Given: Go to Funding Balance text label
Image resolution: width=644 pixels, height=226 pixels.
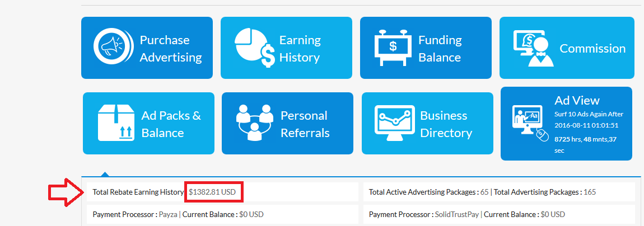Looking at the screenshot, I should point(440,49).
